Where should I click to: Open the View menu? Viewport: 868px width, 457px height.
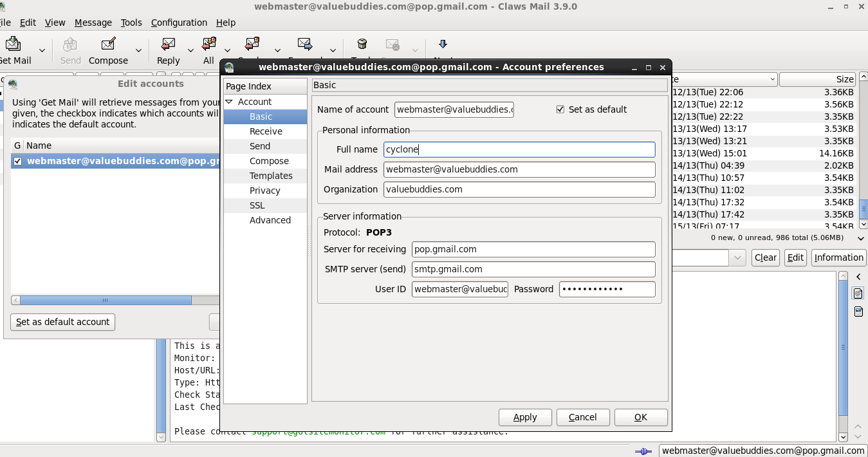pos(55,23)
